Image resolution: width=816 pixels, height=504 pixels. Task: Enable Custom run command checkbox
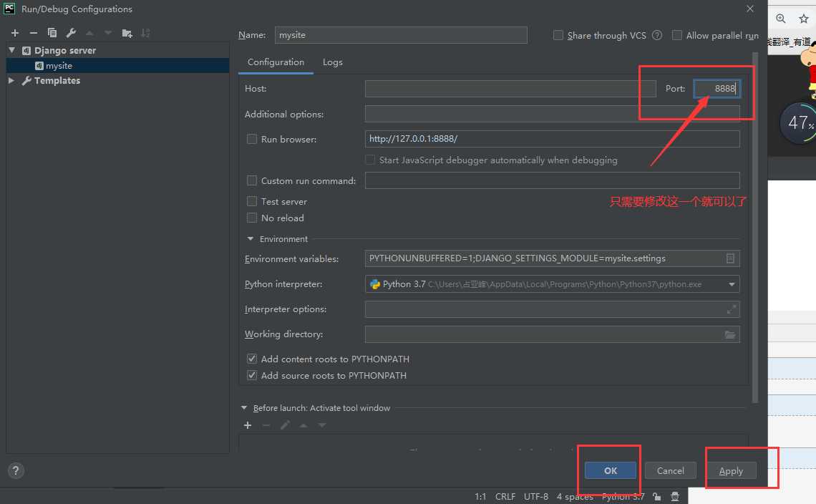tap(252, 180)
